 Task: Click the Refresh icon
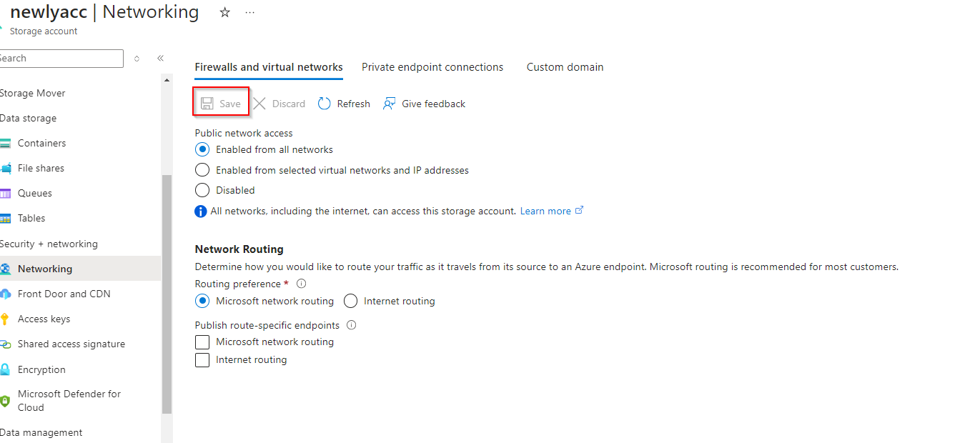tap(325, 104)
